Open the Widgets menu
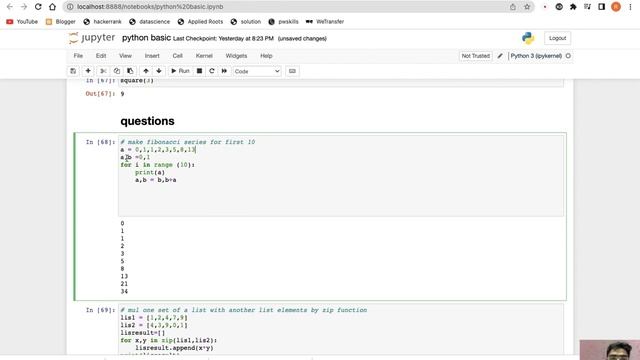 pyautogui.click(x=236, y=56)
